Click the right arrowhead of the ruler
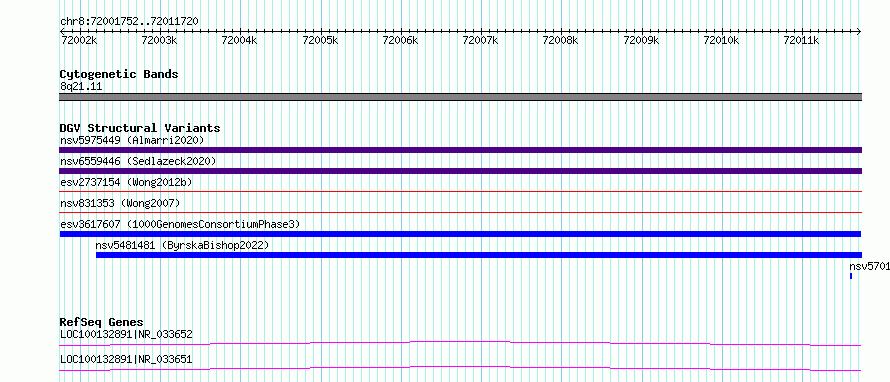The height and width of the screenshot is (382, 890). click(859, 31)
